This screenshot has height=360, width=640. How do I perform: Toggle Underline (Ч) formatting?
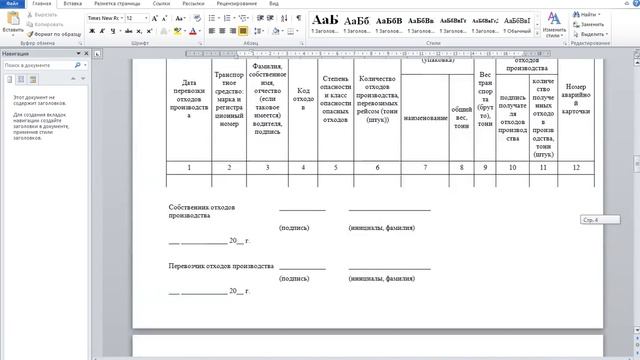(x=113, y=31)
